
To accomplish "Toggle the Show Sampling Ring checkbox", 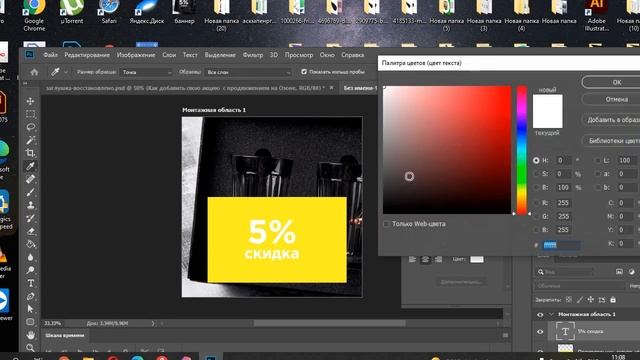I will (304, 72).
